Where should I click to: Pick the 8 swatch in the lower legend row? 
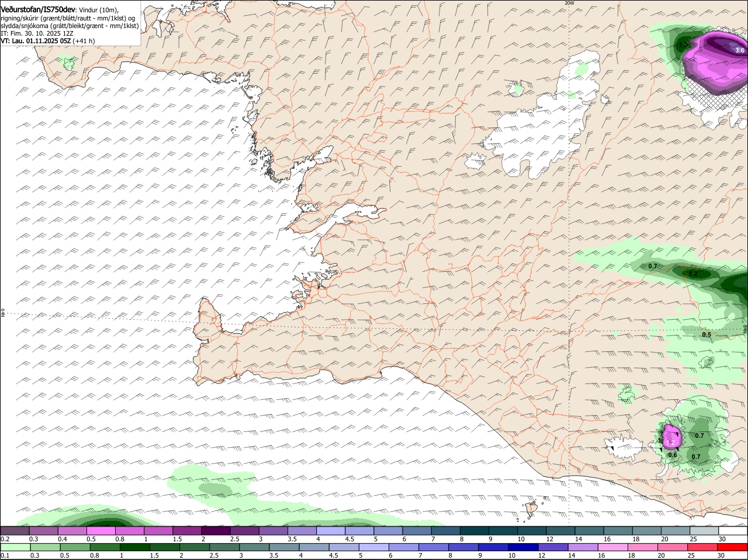[464, 547]
